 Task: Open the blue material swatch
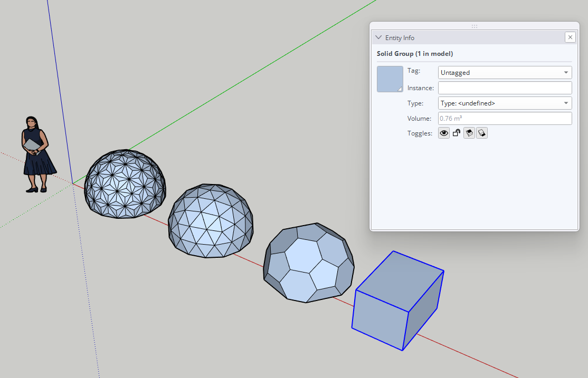(x=390, y=79)
